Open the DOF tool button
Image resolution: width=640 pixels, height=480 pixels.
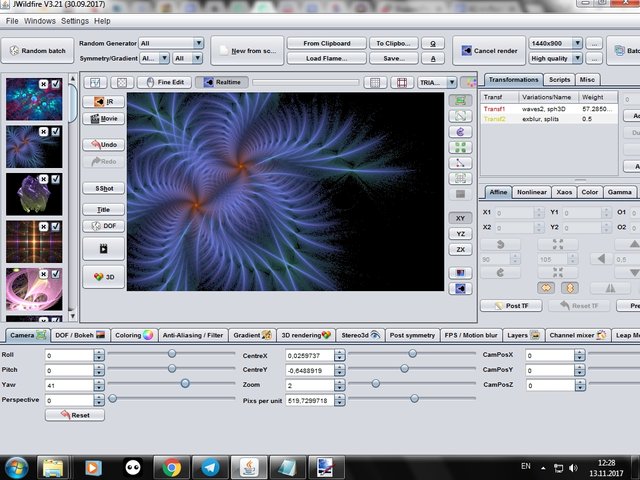click(103, 226)
